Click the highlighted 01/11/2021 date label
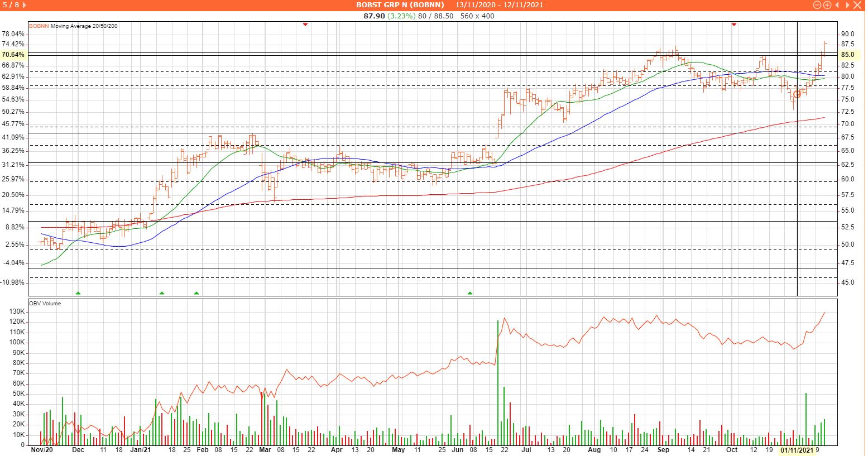The height and width of the screenshot is (456, 868). point(797,450)
